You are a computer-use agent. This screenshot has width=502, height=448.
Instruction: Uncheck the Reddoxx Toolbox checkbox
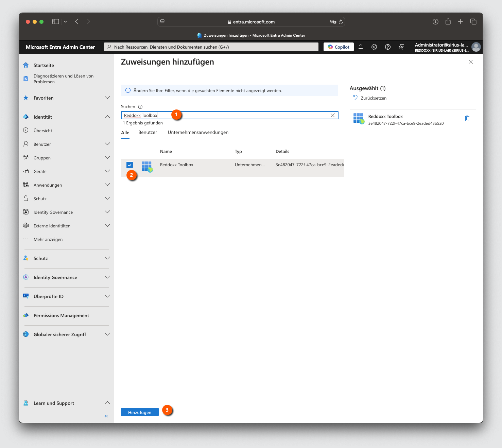point(129,165)
